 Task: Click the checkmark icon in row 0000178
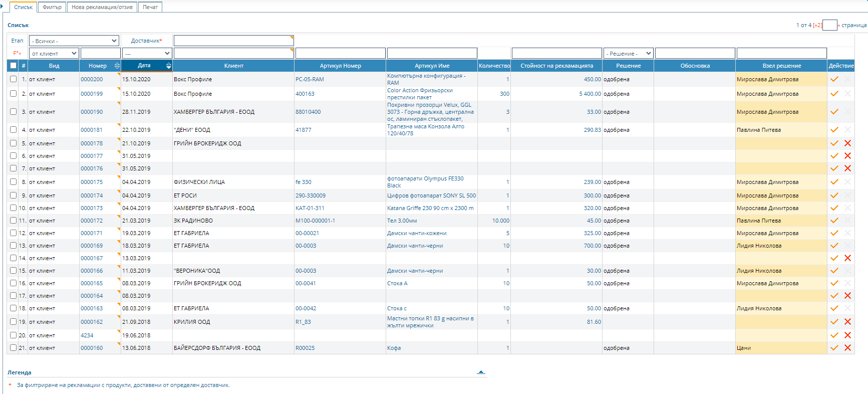(x=834, y=143)
